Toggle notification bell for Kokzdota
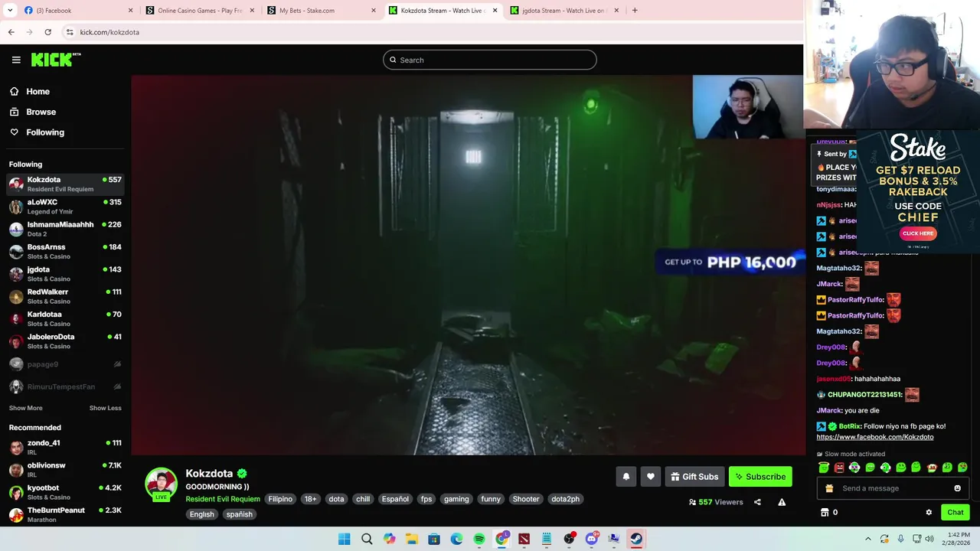 coord(626,477)
